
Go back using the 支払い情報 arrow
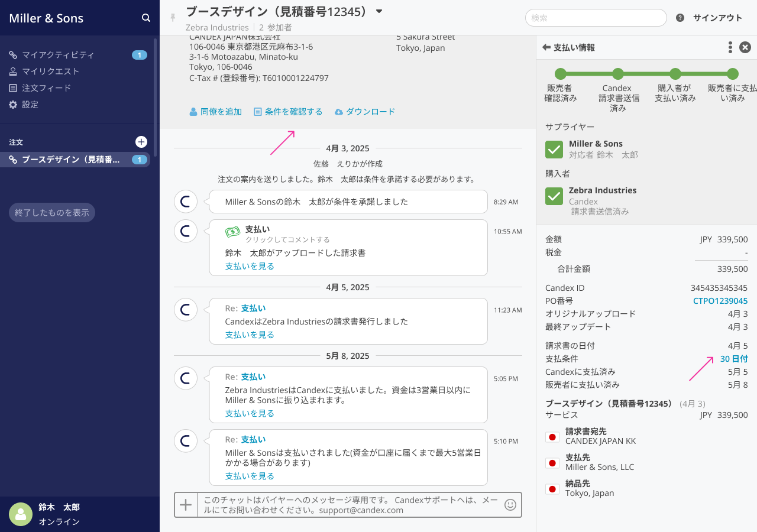[x=546, y=47]
